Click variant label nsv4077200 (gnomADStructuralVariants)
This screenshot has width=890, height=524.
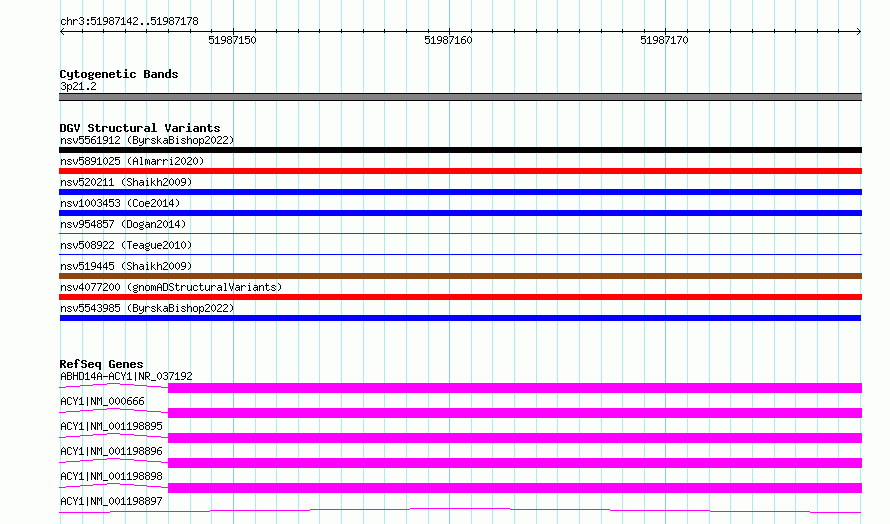[171, 287]
